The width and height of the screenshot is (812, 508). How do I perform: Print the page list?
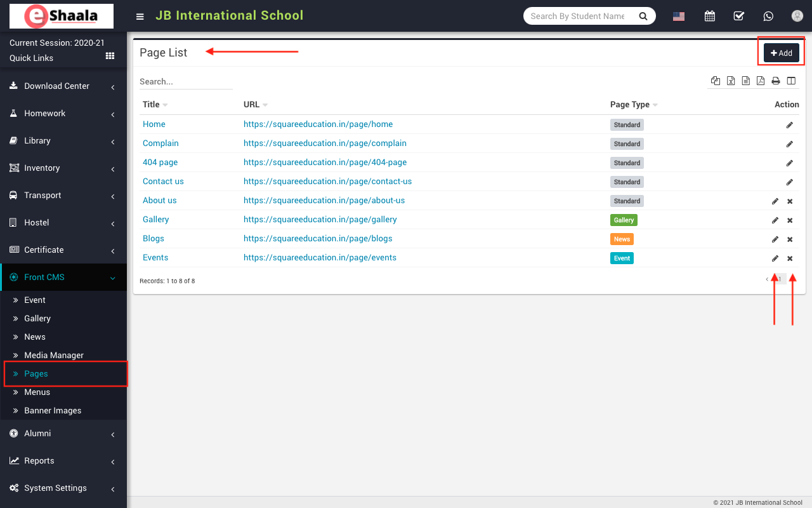pos(775,81)
